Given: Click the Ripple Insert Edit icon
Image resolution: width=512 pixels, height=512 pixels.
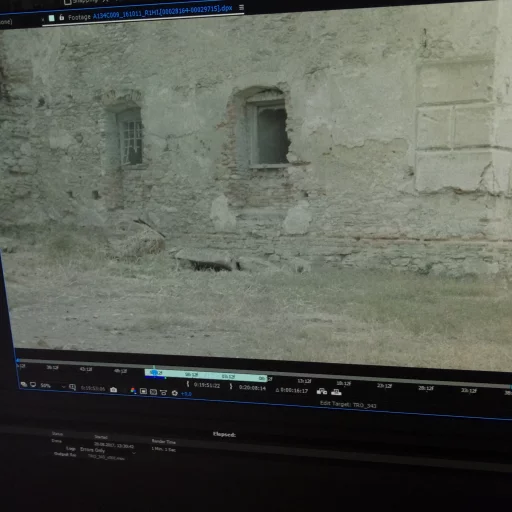Looking at the screenshot, I should click(x=322, y=391).
